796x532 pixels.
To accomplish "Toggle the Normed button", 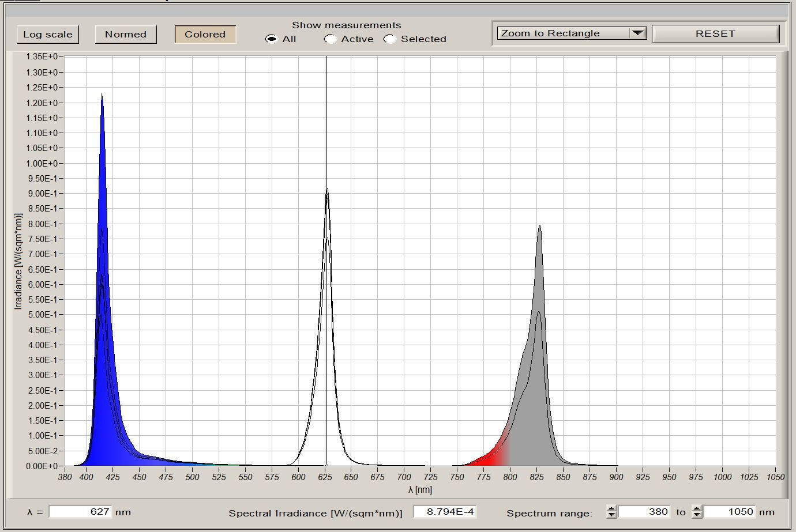I will [x=126, y=35].
